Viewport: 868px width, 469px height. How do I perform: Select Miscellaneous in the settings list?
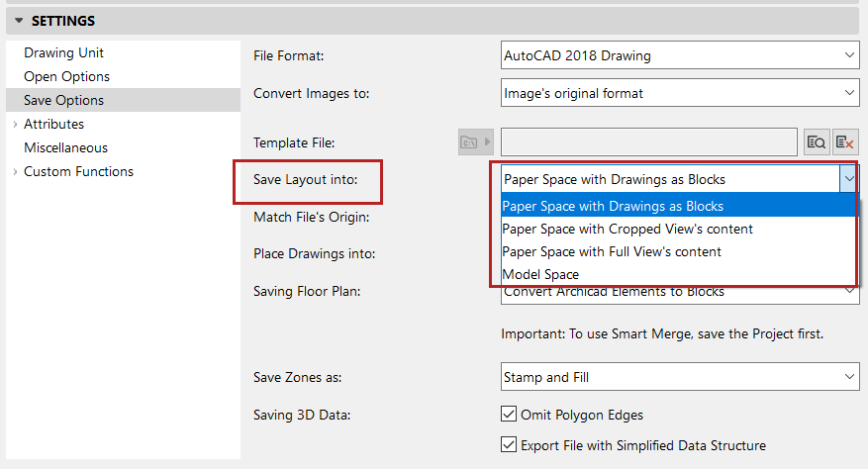[x=65, y=147]
